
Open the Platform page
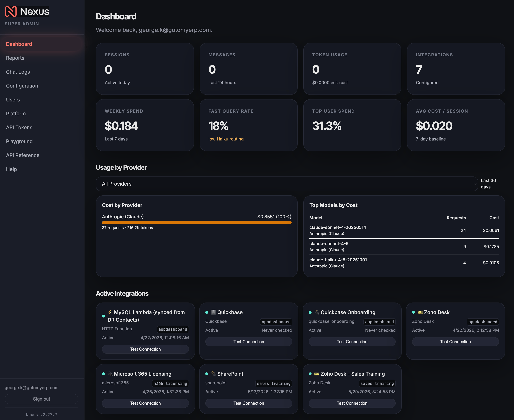click(42, 114)
